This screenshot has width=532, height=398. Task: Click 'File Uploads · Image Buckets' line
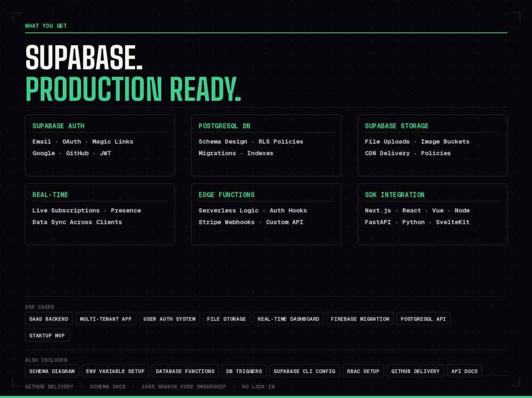(417, 141)
